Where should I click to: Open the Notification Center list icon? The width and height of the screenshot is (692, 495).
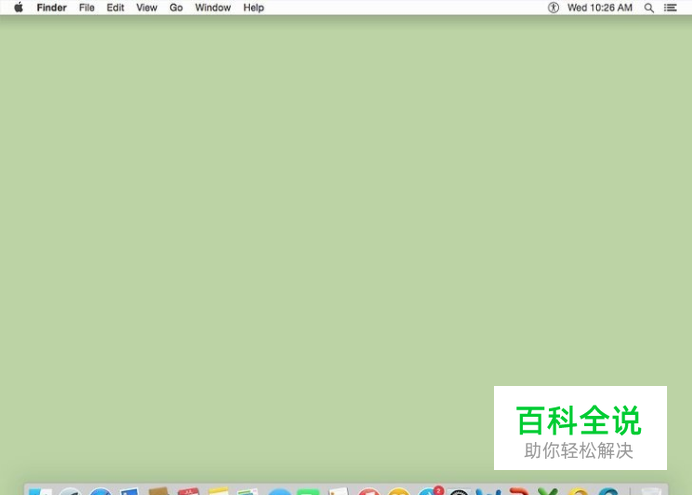click(x=670, y=8)
